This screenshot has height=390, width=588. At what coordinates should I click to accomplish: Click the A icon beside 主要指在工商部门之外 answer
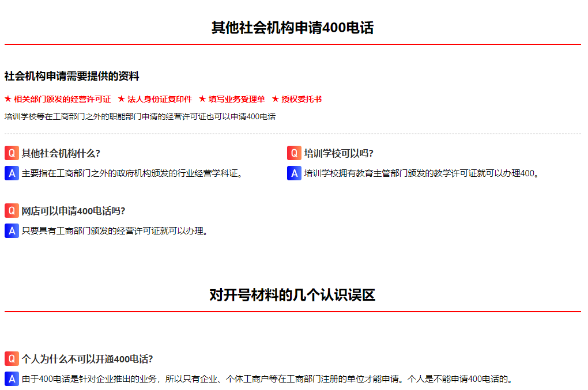click(x=12, y=173)
